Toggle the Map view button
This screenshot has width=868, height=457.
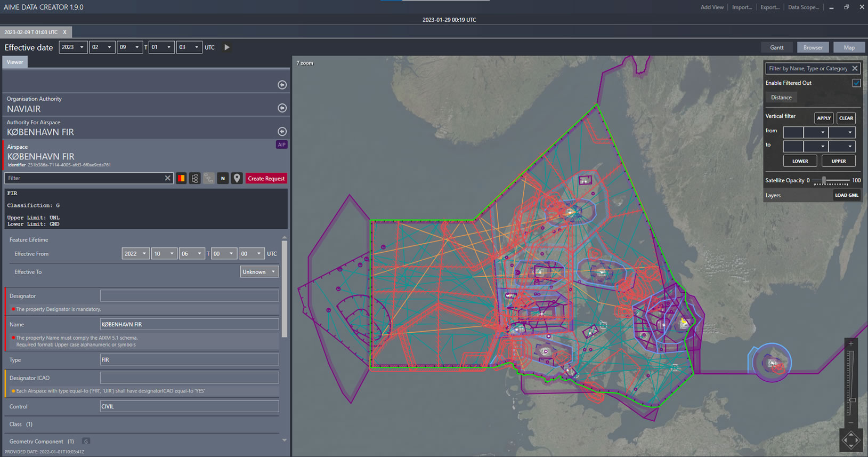pyautogui.click(x=849, y=47)
